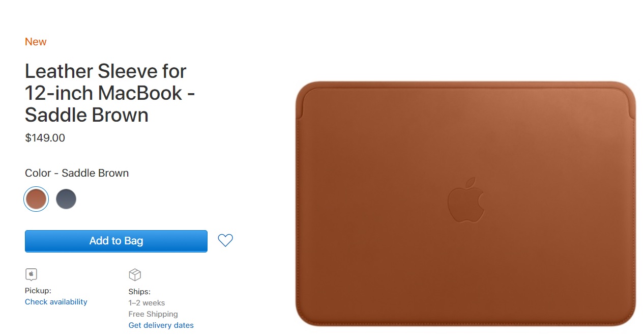Click the Apple Store pickup icon

[x=32, y=274]
